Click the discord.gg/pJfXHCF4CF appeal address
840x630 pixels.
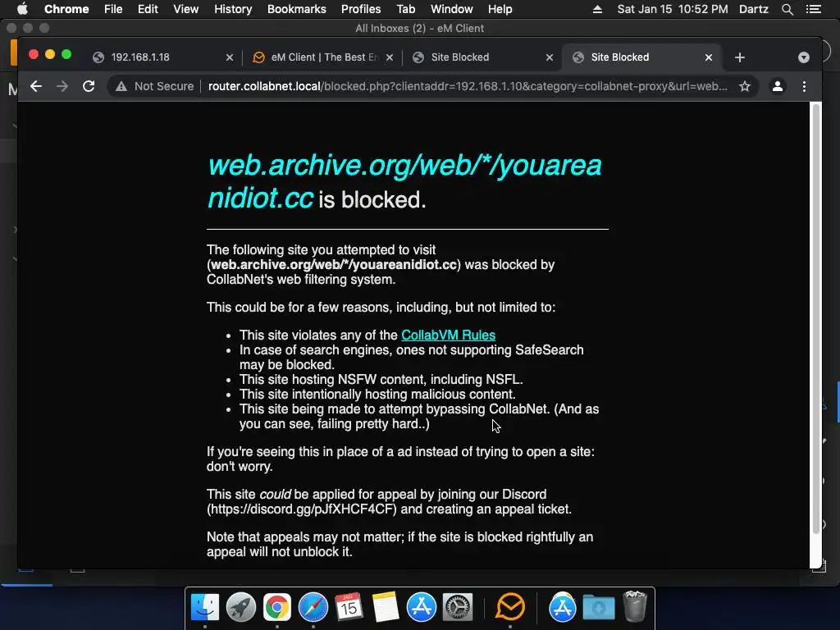pos(303,509)
